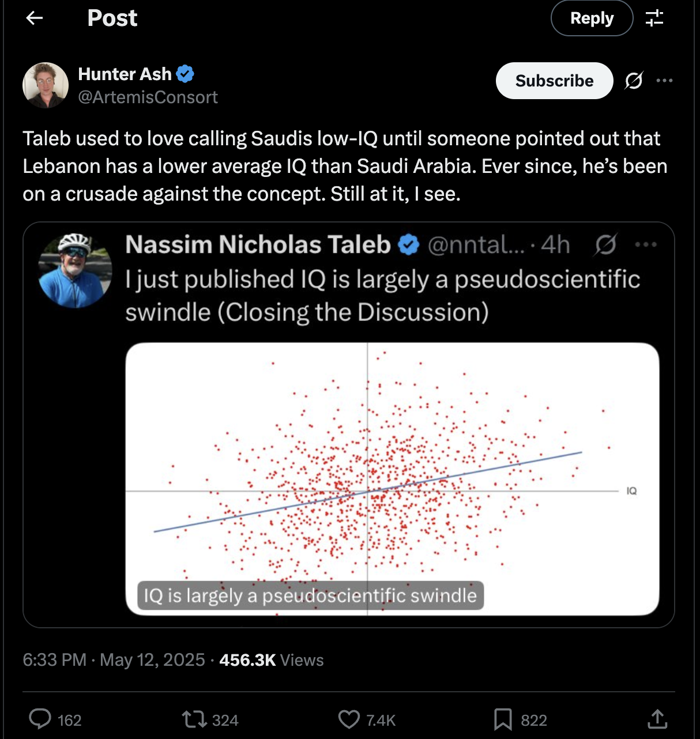Open the @ArtemisConsort handle link
The width and height of the screenshot is (700, 739).
point(148,97)
